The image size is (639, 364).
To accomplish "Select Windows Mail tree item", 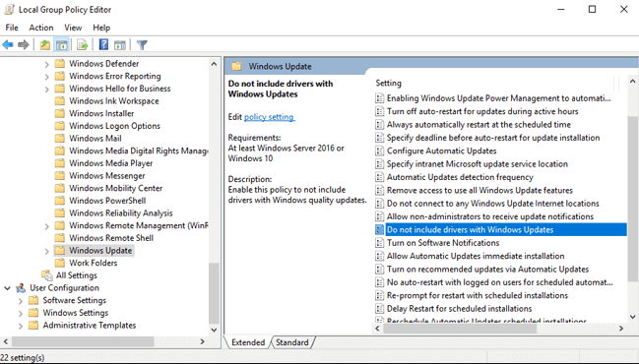I will [x=96, y=138].
